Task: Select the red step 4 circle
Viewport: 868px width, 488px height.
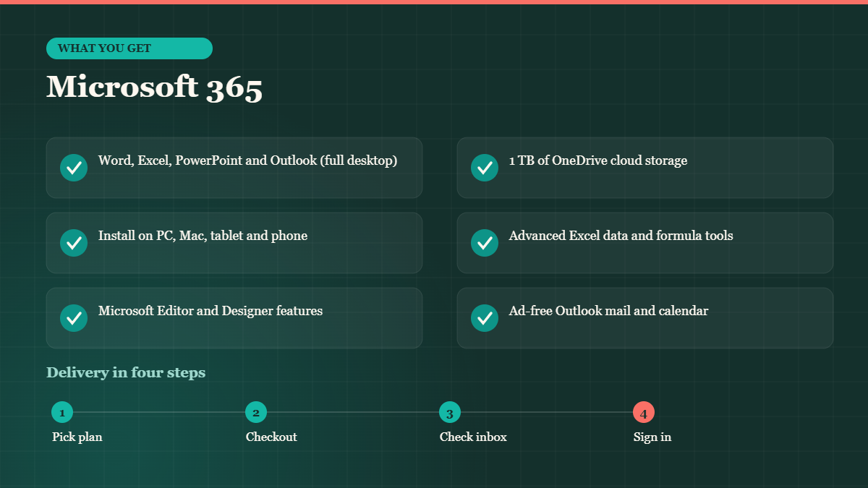Action: (x=644, y=413)
